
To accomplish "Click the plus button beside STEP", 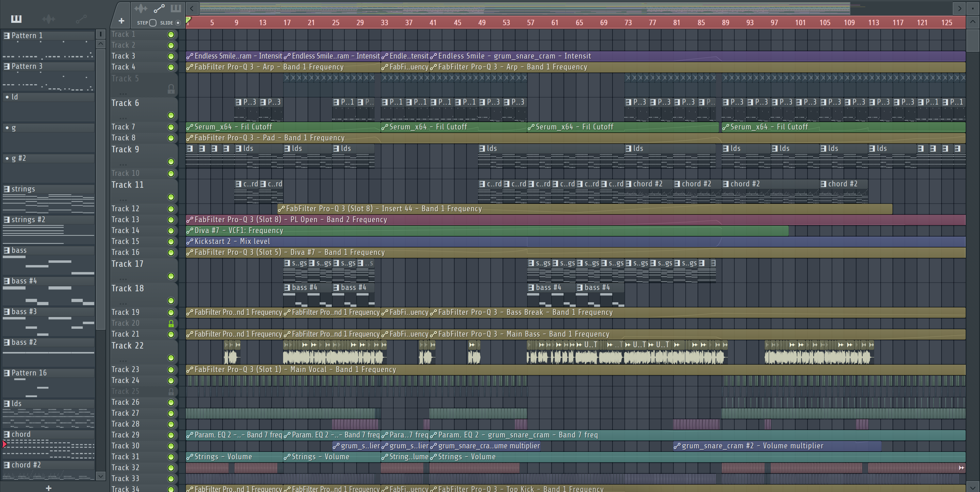I will coord(121,21).
